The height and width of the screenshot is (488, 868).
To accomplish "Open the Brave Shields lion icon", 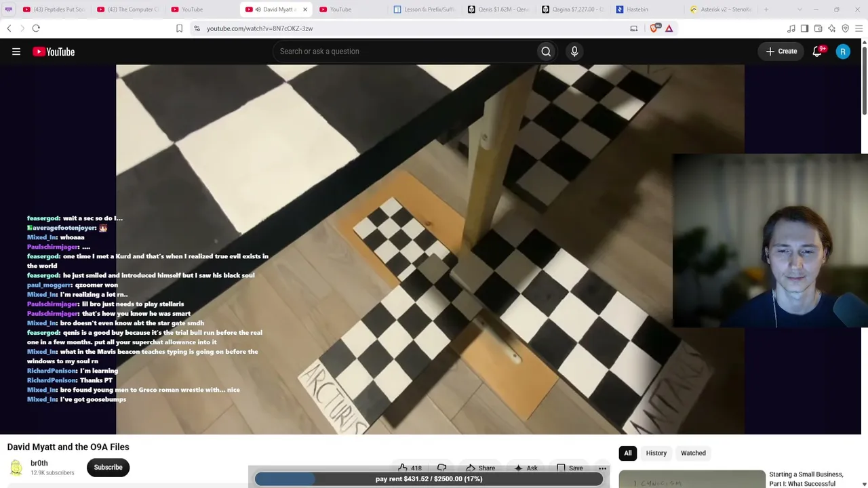I will (x=654, y=28).
